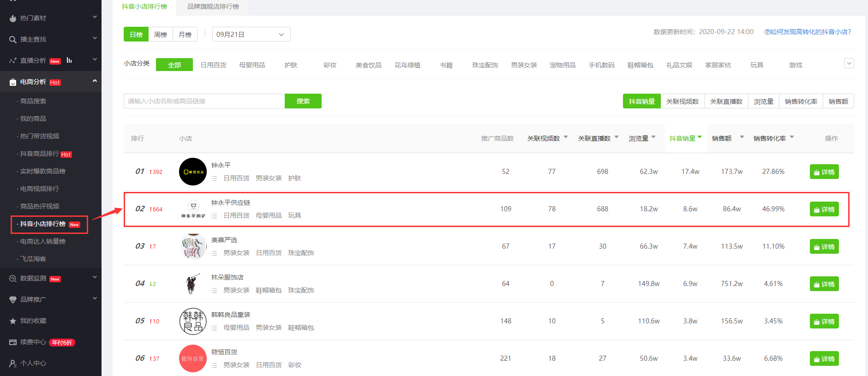Click the category list icon under 林朵服饰店
Image resolution: width=868 pixels, height=376 pixels.
click(x=214, y=291)
